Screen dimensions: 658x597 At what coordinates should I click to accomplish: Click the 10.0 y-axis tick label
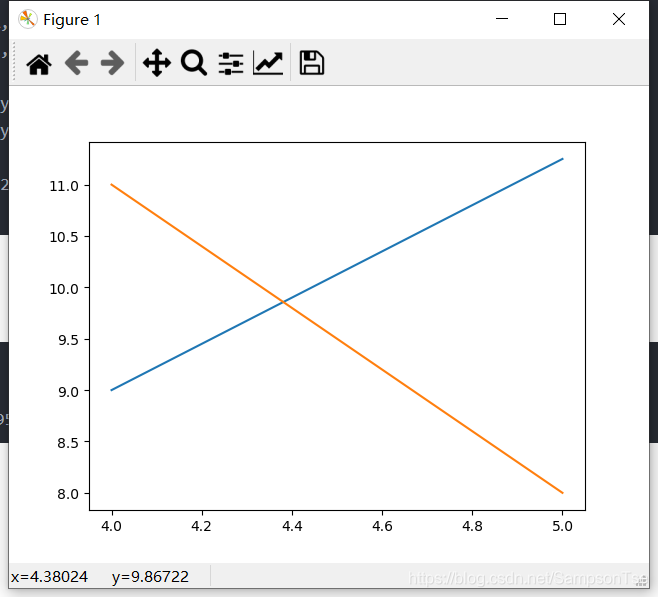click(64, 289)
